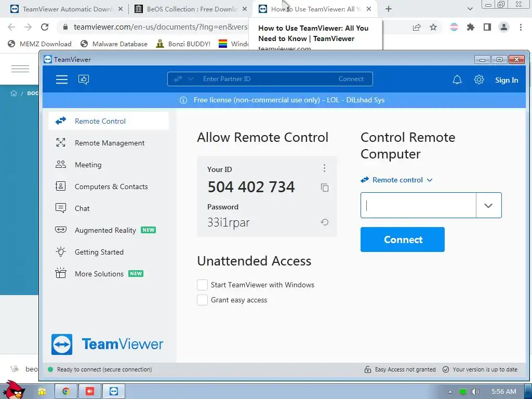Click the partner ID input field
The width and height of the screenshot is (532, 399).
click(x=418, y=205)
